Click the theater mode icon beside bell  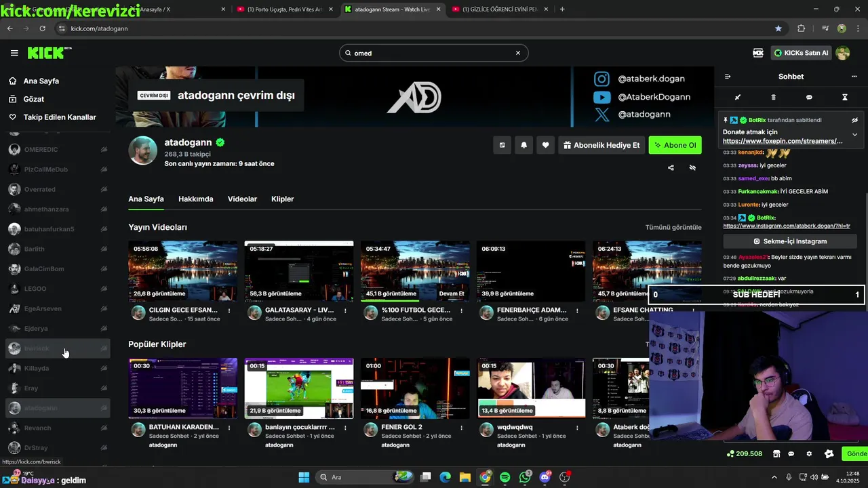click(x=502, y=145)
